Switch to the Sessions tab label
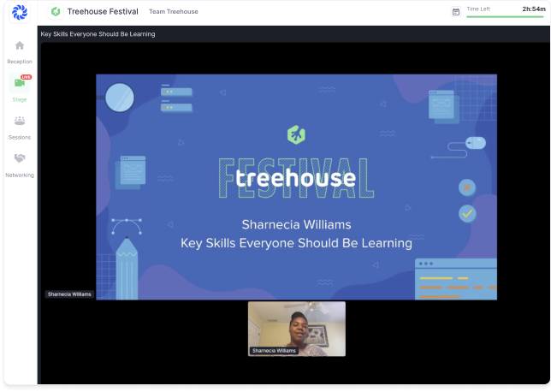The width and height of the screenshot is (551, 392). 20,137
